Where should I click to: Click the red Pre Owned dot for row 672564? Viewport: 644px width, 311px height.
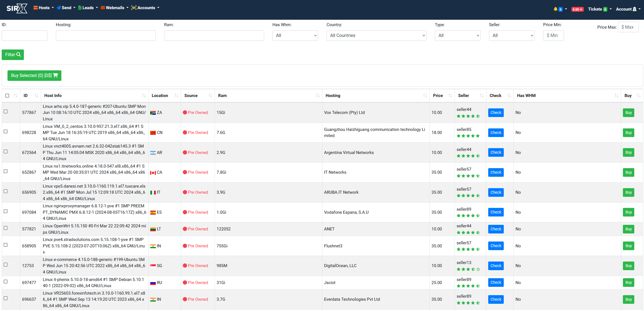coord(185,153)
